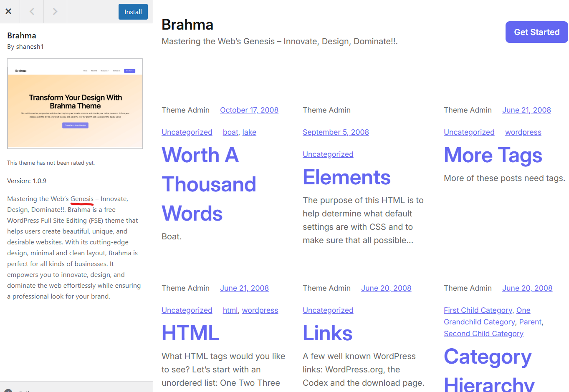
Task: Open the September 5, 2008 date link
Action: point(336,132)
